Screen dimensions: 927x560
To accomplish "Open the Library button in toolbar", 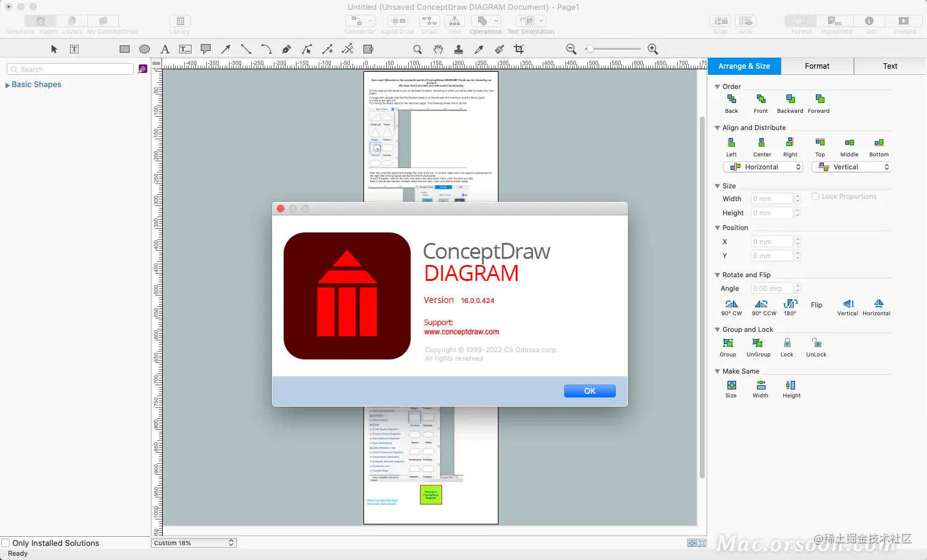I will (180, 21).
